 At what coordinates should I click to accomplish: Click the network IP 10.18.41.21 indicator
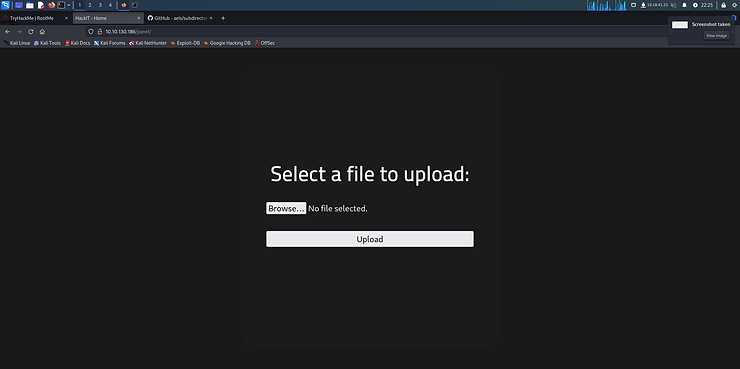click(x=655, y=5)
